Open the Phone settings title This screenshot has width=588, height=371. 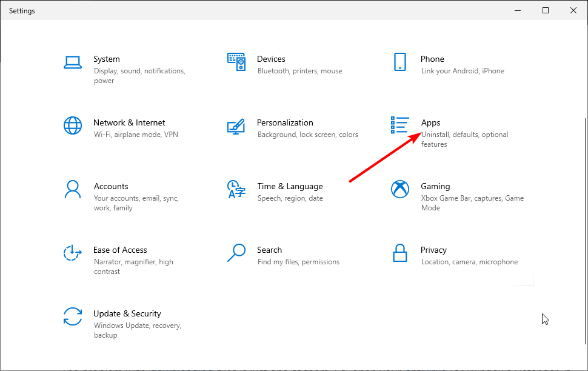point(432,59)
